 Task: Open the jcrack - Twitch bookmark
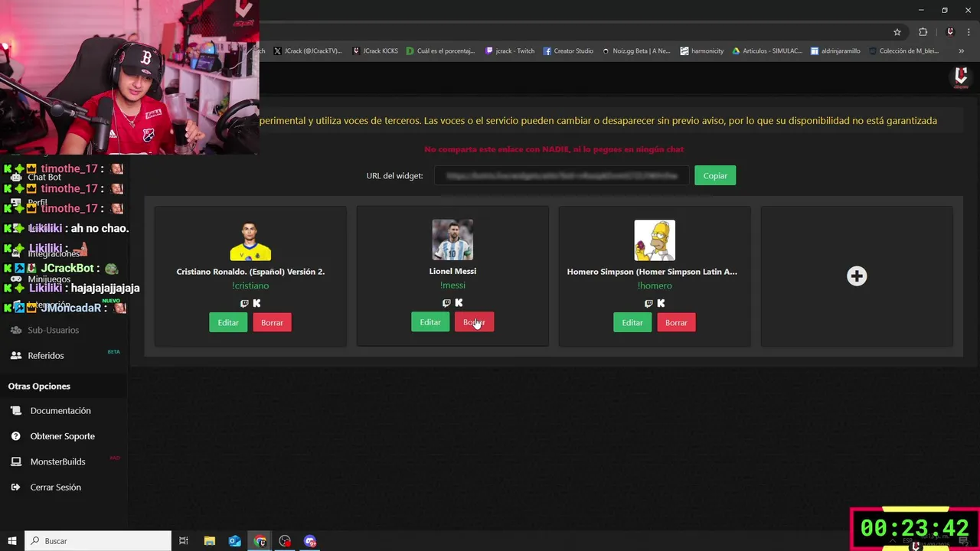click(510, 51)
